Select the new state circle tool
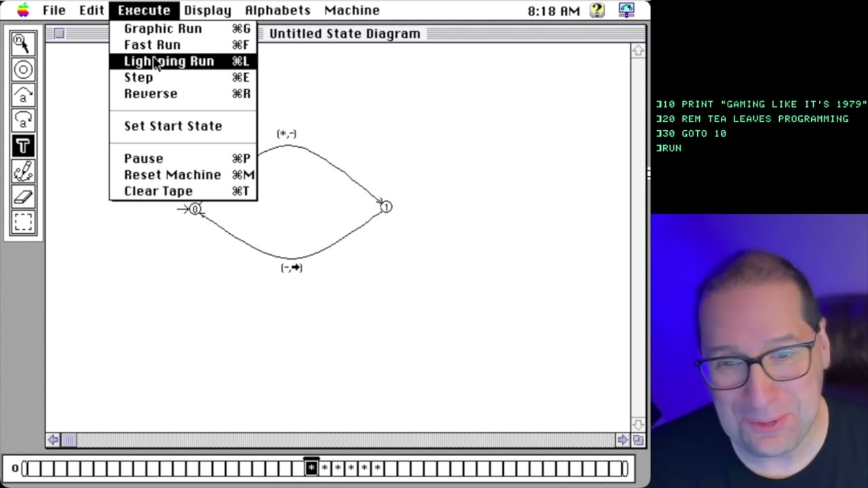 click(x=23, y=69)
